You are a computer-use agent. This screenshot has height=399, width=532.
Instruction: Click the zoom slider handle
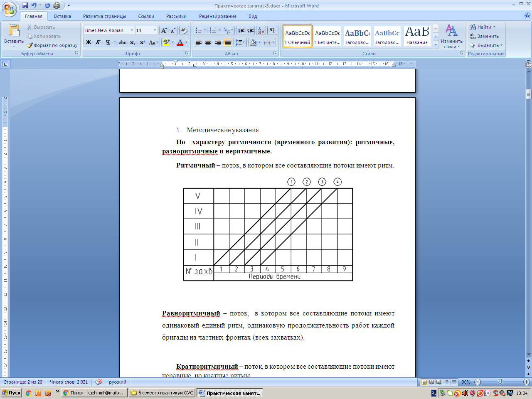(x=500, y=382)
